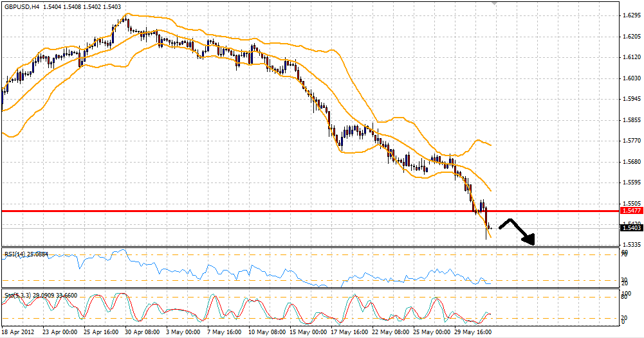This screenshot has height=338, width=644.
Task: Click the Sto(5,3,3) 29.0909 33.6600 label
Action: click(x=41, y=296)
